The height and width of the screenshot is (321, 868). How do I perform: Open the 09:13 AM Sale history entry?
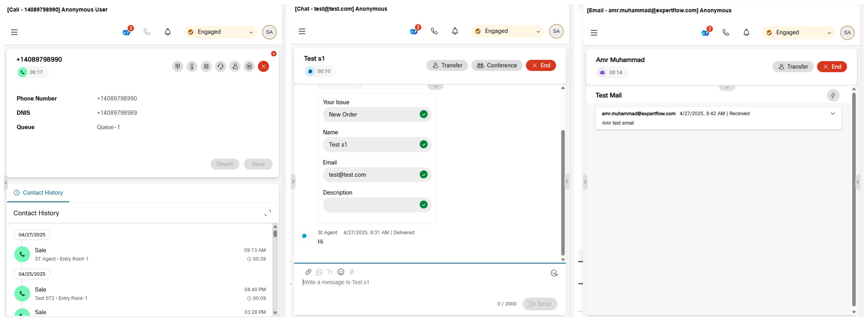(140, 254)
